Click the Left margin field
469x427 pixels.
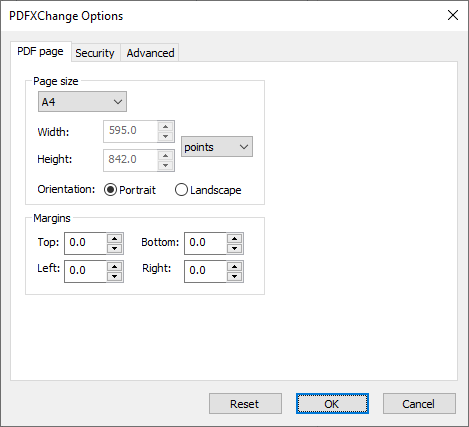[x=86, y=271]
